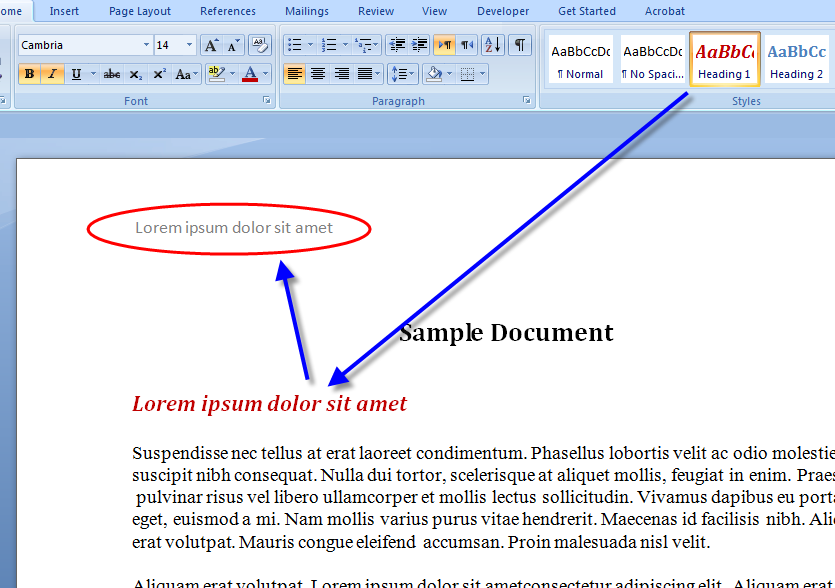The height and width of the screenshot is (588, 835).
Task: Toggle Strikethrough formatting
Action: tap(111, 74)
